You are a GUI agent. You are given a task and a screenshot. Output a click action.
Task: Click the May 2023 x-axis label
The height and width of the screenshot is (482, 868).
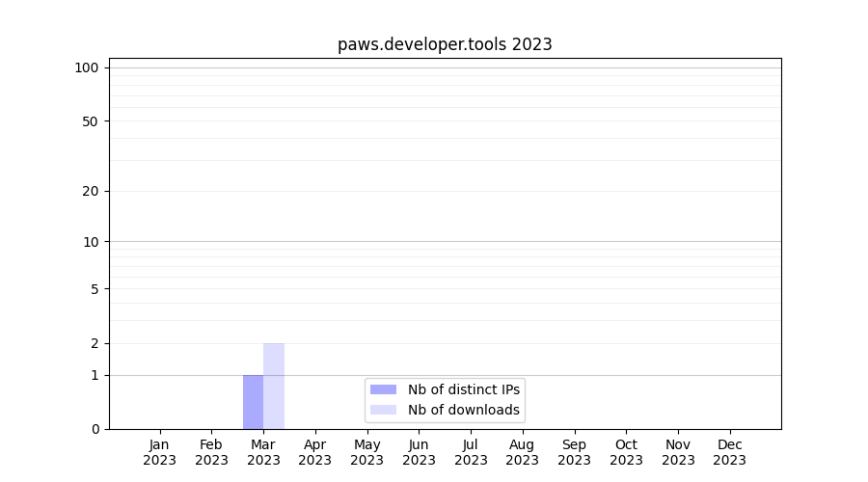click(366, 452)
